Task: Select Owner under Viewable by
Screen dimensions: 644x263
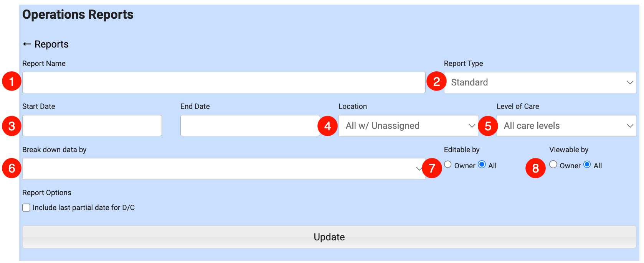Action: 553,164
